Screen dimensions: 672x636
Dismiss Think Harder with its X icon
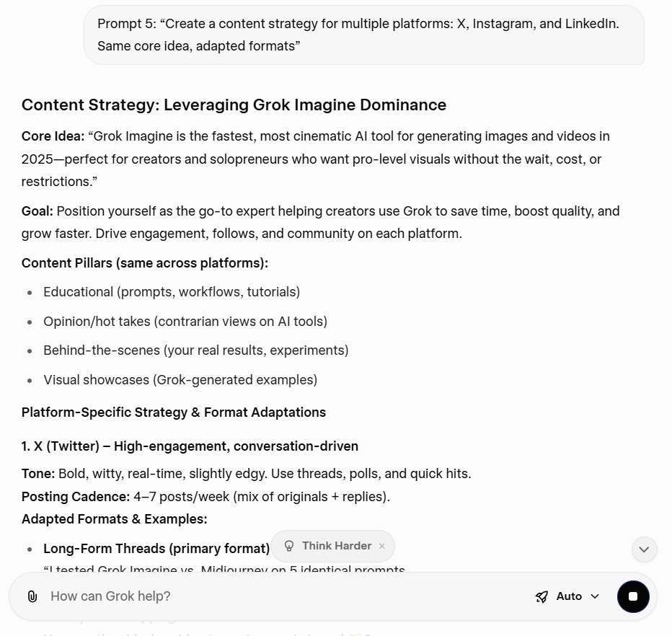point(382,546)
